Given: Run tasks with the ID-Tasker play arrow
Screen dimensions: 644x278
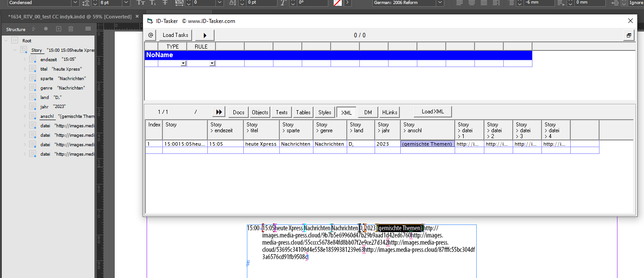Looking at the screenshot, I should point(205,35).
